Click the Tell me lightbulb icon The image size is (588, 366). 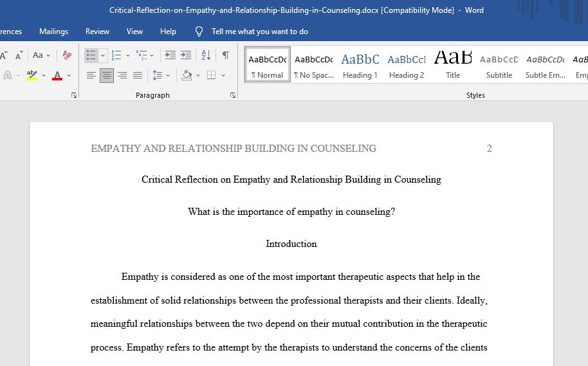(199, 32)
